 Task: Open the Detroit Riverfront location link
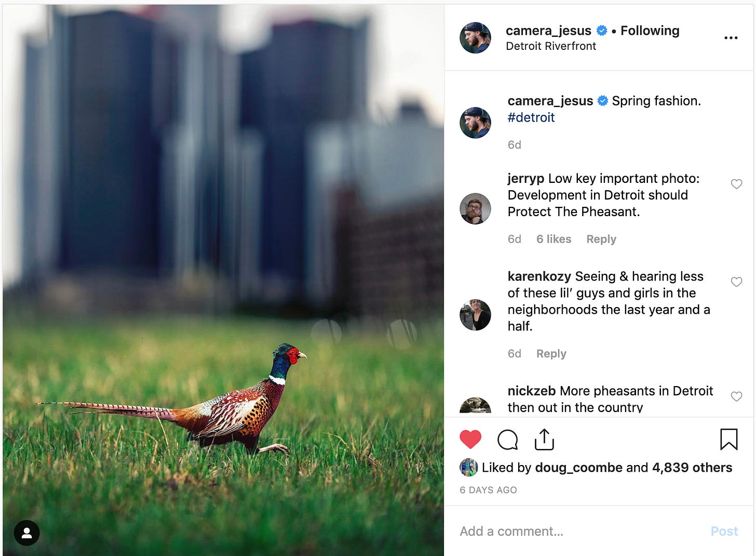tap(551, 46)
